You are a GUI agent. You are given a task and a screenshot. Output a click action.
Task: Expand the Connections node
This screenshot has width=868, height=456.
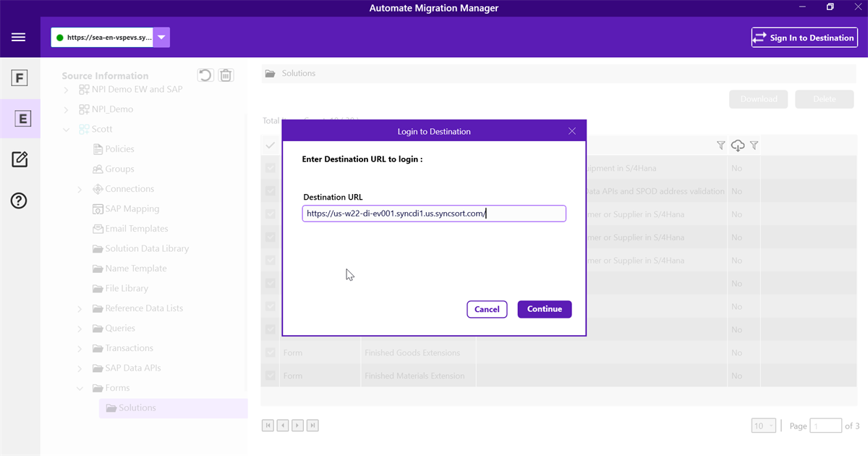pyautogui.click(x=80, y=189)
